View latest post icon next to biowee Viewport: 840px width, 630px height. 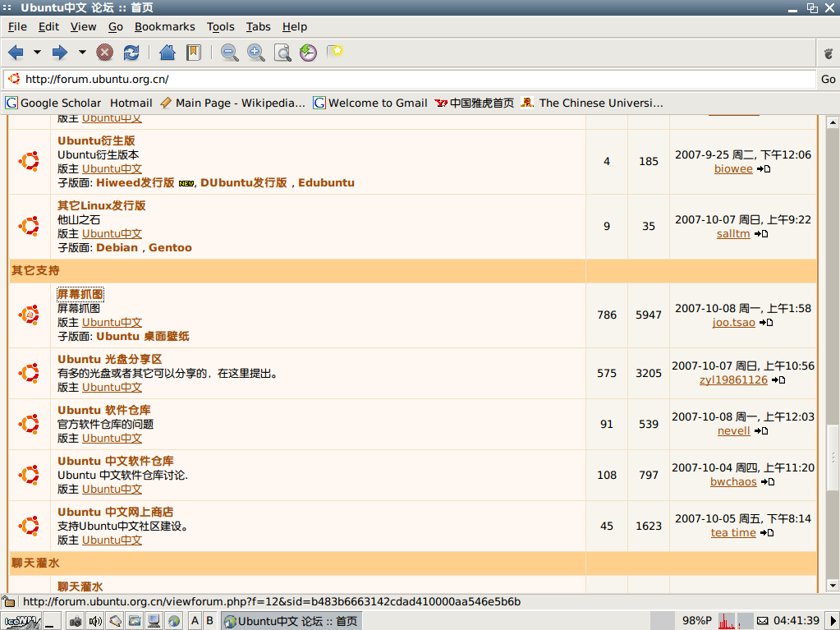point(764,169)
